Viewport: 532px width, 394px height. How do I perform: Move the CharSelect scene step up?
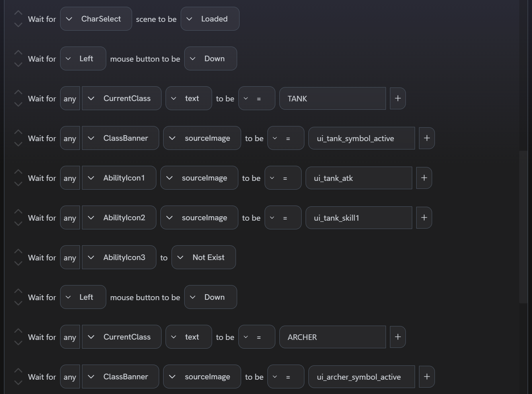[18, 13]
